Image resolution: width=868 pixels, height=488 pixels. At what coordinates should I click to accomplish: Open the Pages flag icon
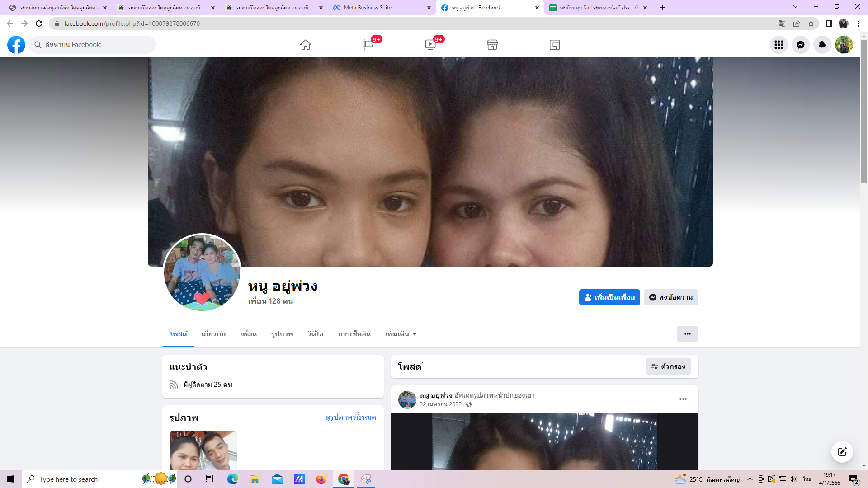[368, 45]
